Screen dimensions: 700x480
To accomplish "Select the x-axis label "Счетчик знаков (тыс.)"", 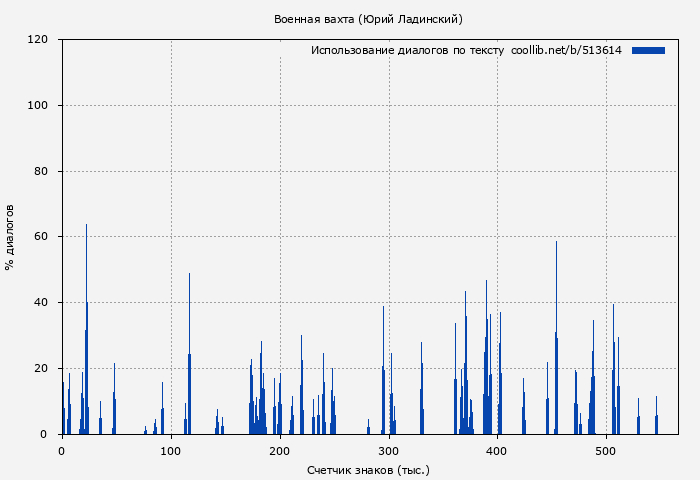I will point(368,469).
